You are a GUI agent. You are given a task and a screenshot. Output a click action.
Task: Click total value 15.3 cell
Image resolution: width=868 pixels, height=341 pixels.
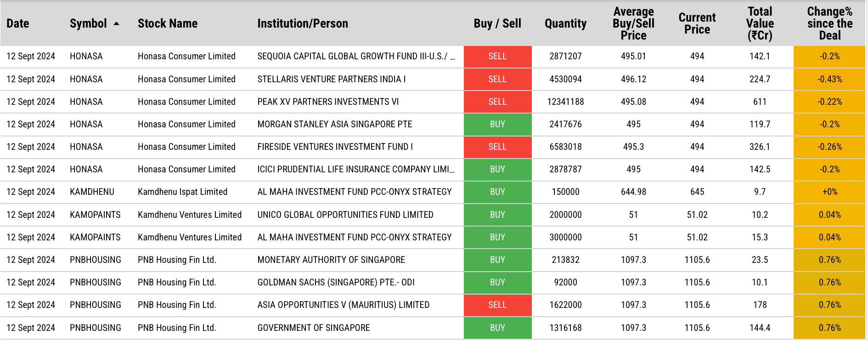tap(760, 237)
